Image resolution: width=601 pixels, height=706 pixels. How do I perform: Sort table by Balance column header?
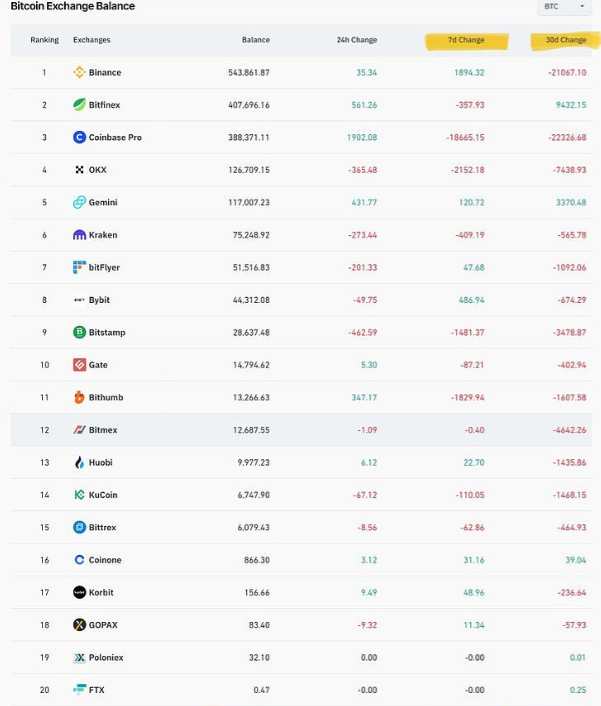(255, 40)
